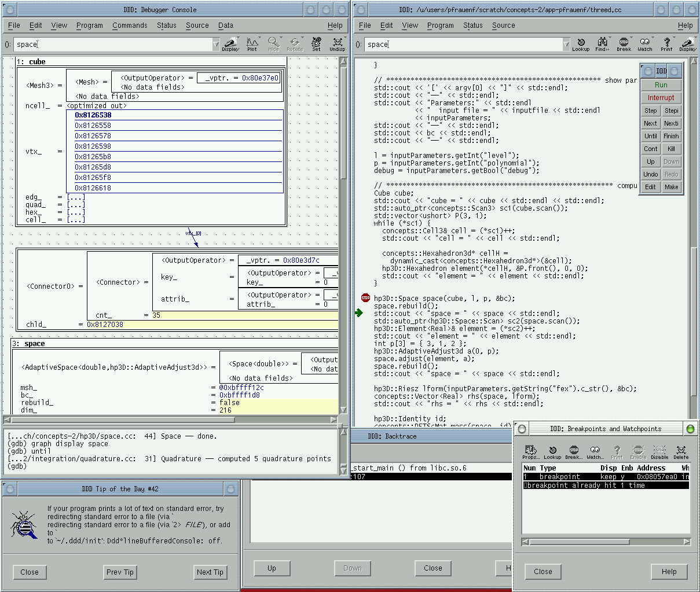Open the Status menu in source window

pyautogui.click(x=472, y=25)
